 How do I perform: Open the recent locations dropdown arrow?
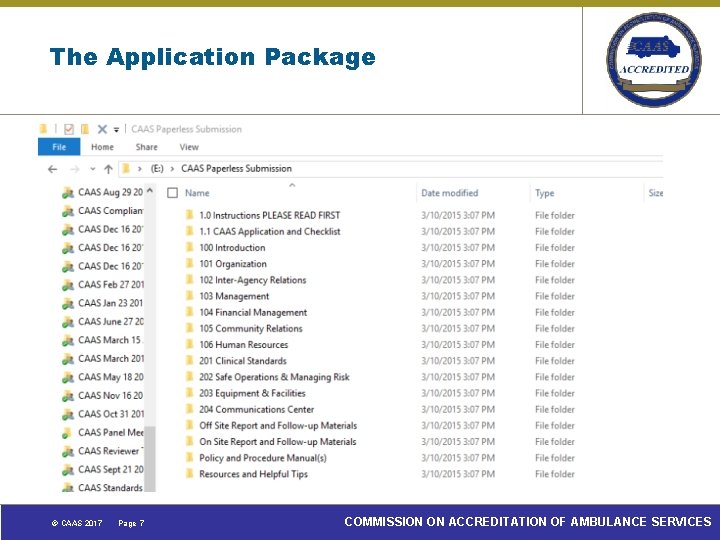tap(93, 169)
